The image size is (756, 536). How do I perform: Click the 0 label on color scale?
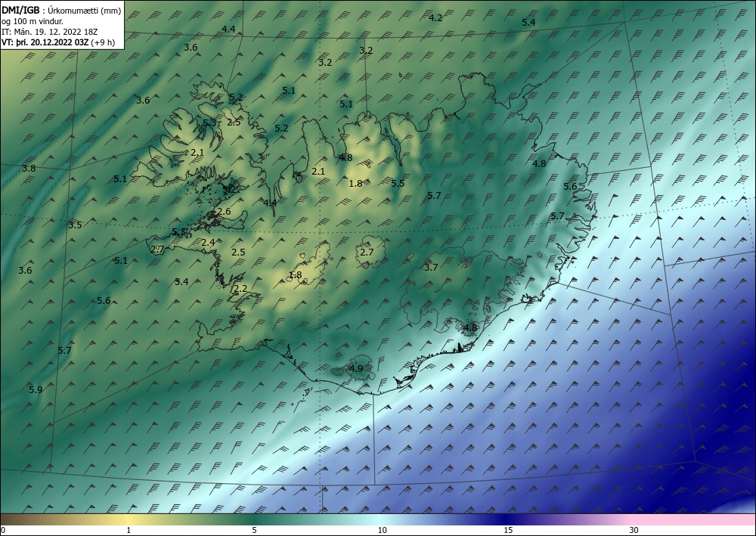(3, 530)
